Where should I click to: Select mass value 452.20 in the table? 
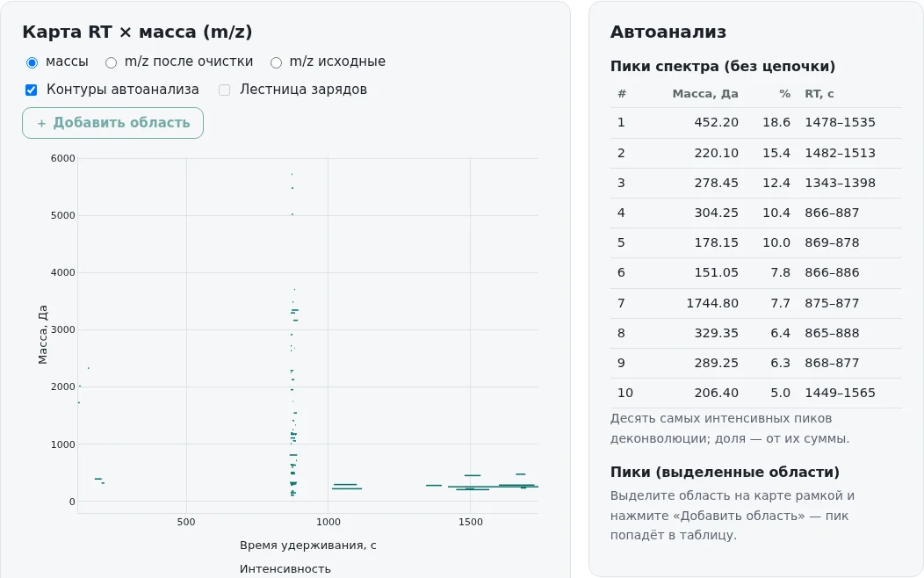(x=716, y=123)
